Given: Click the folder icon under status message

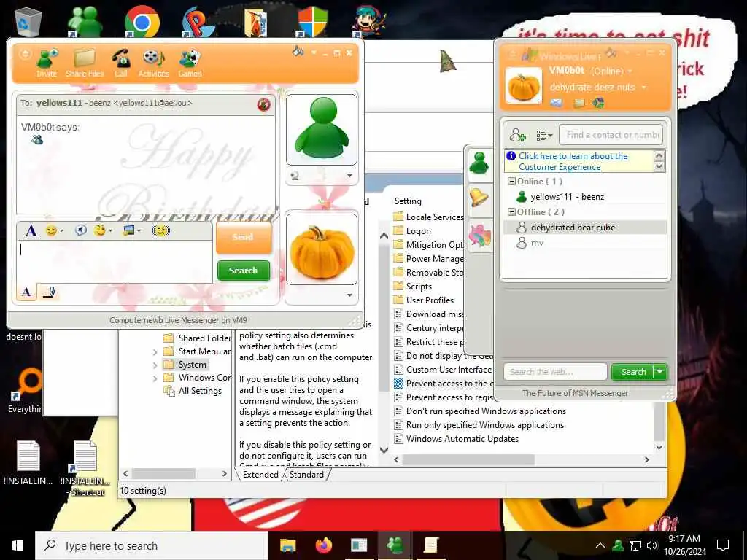Looking at the screenshot, I should coord(578,103).
